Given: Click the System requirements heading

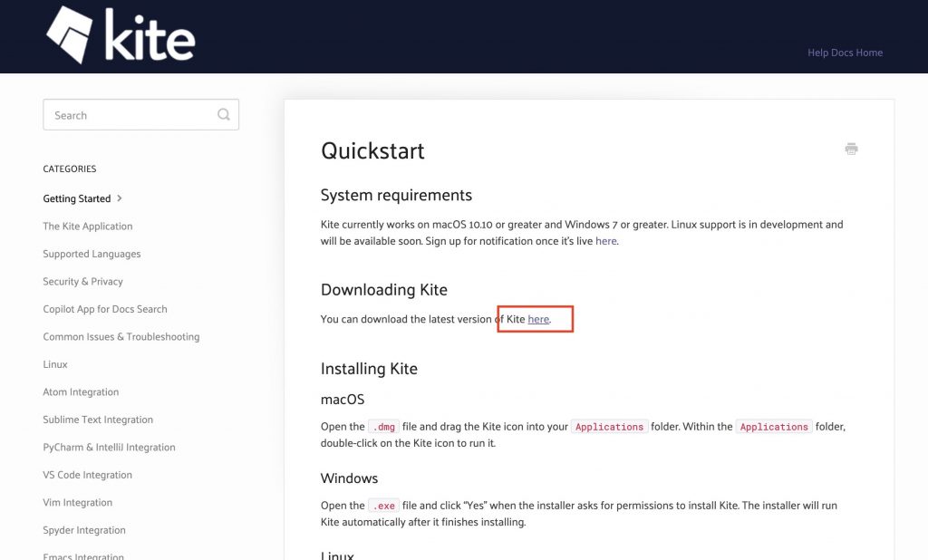Looking at the screenshot, I should 396,195.
